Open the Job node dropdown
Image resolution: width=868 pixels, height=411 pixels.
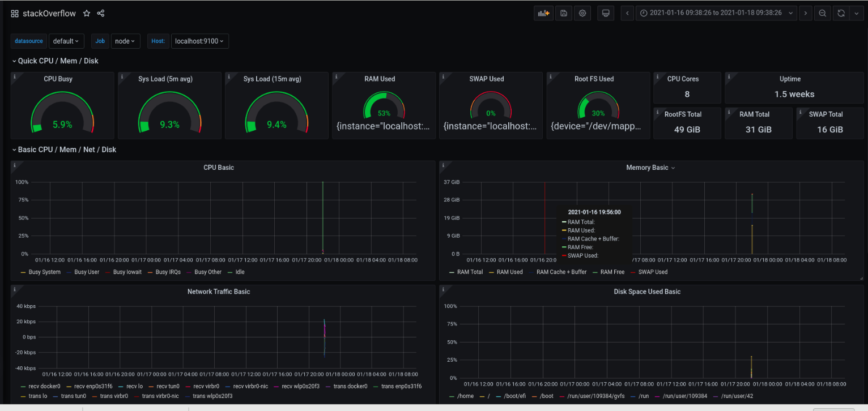pyautogui.click(x=125, y=41)
